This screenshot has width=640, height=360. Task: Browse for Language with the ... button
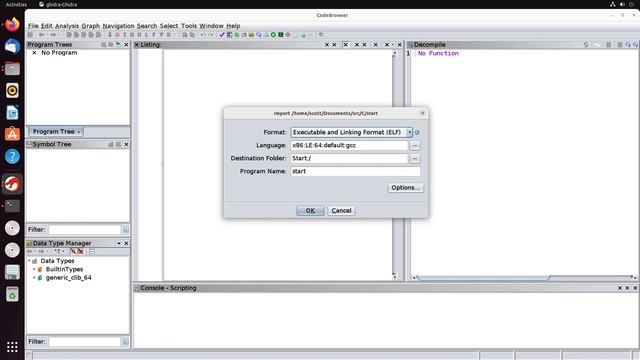coord(415,145)
